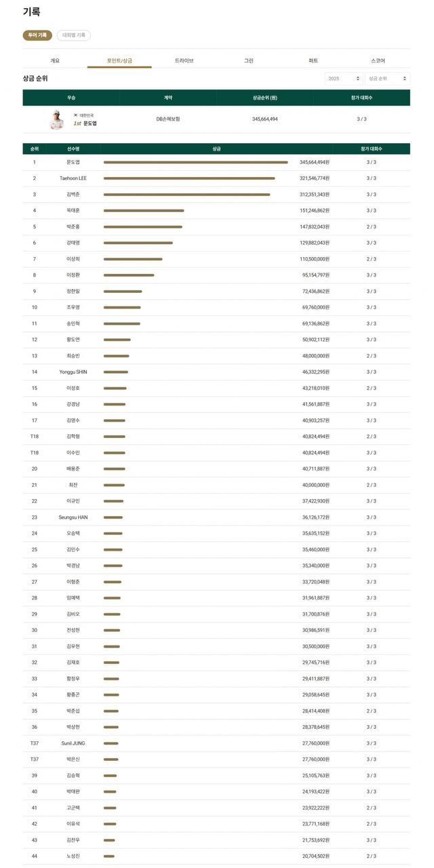434x868 pixels.
Task: Select the 투어 기록 toggle button
Action: point(37,35)
